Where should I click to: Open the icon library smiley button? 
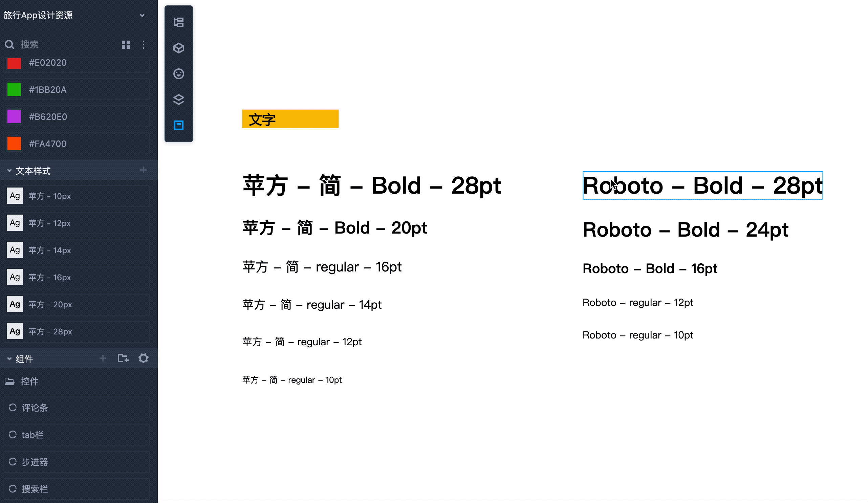point(178,74)
